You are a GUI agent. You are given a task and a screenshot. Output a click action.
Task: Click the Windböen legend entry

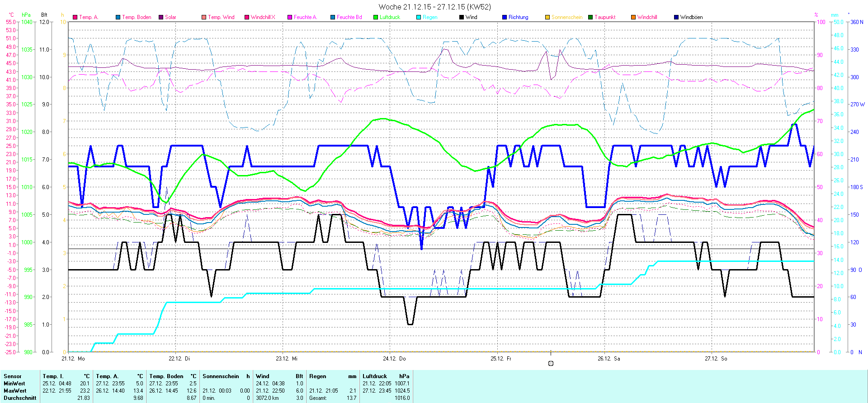point(691,17)
